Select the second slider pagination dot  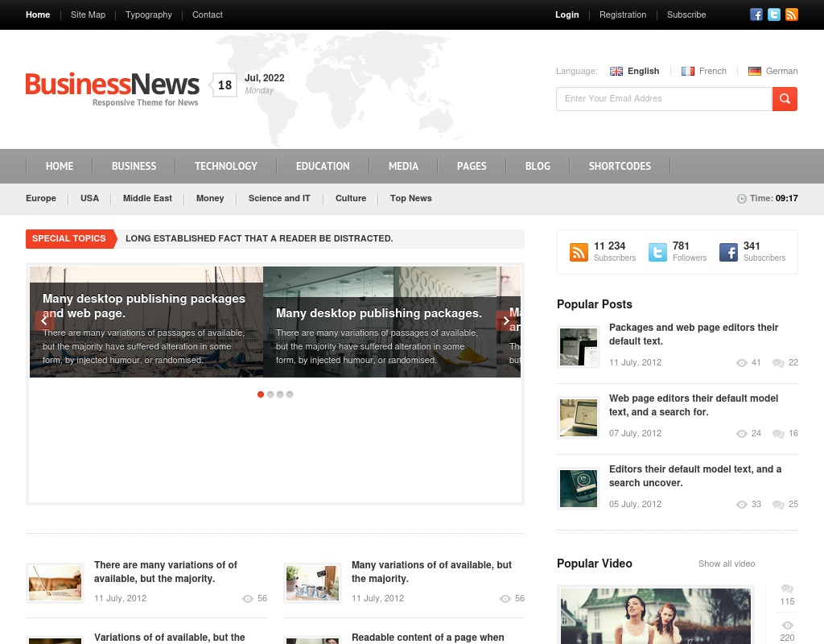click(270, 394)
